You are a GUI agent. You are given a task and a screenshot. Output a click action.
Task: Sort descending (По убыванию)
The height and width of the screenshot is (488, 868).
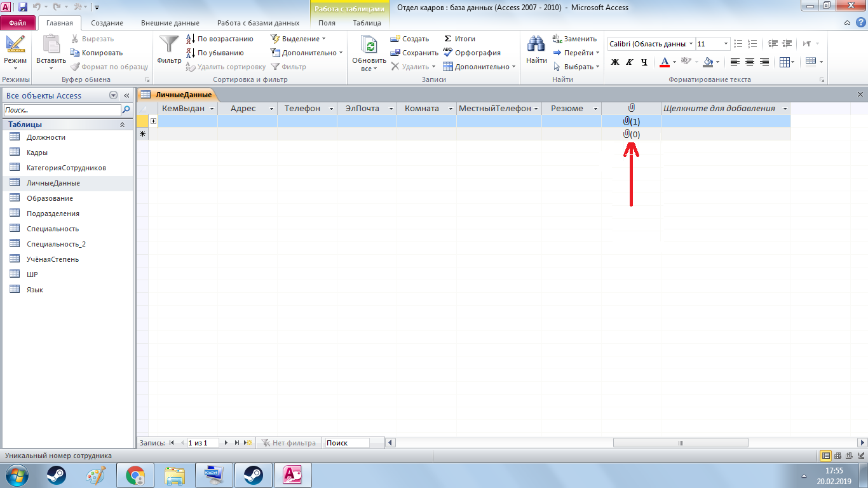tap(215, 53)
